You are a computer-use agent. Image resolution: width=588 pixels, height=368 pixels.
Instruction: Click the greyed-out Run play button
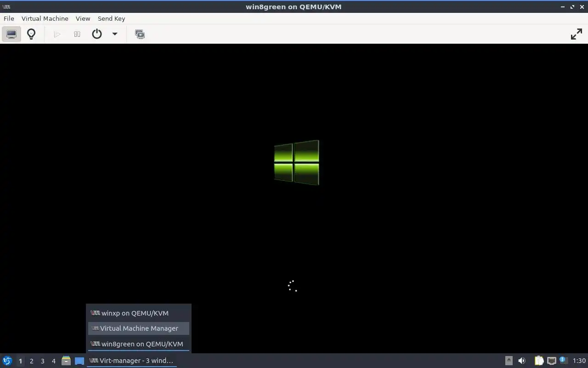[57, 34]
